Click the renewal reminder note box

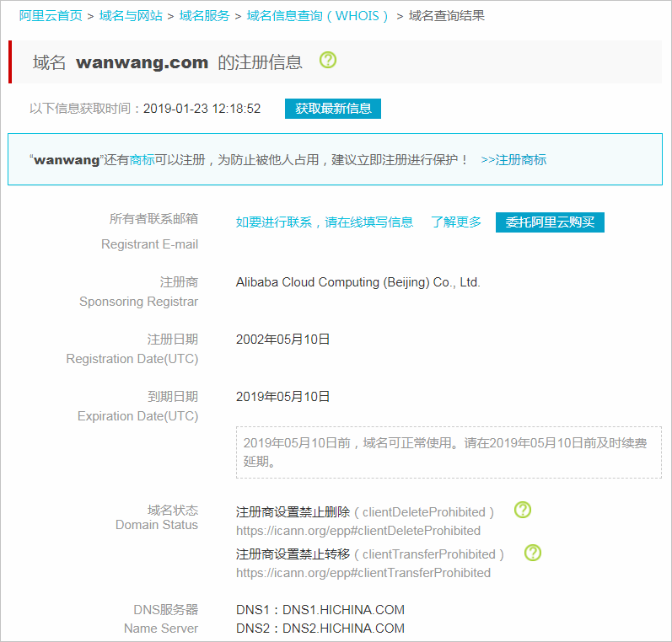click(449, 452)
